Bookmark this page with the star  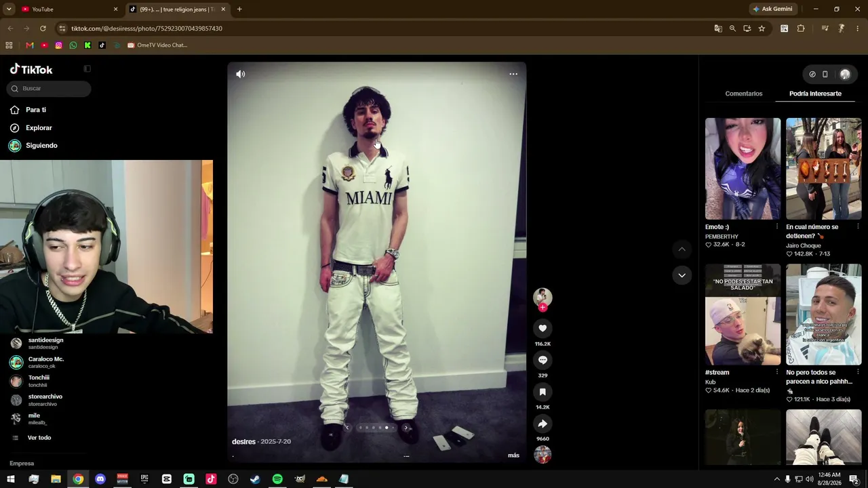point(762,28)
